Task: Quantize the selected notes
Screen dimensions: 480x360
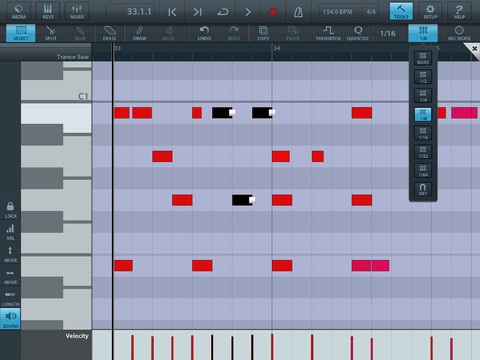Action: (x=358, y=33)
